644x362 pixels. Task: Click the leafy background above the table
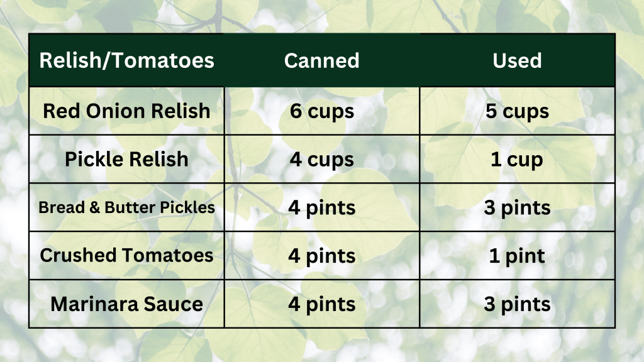pos(322,16)
